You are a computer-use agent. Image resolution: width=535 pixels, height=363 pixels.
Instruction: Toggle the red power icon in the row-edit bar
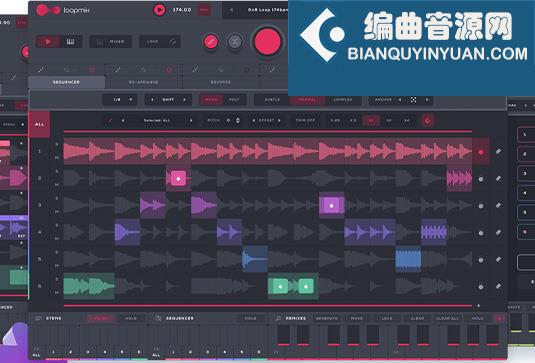(427, 120)
